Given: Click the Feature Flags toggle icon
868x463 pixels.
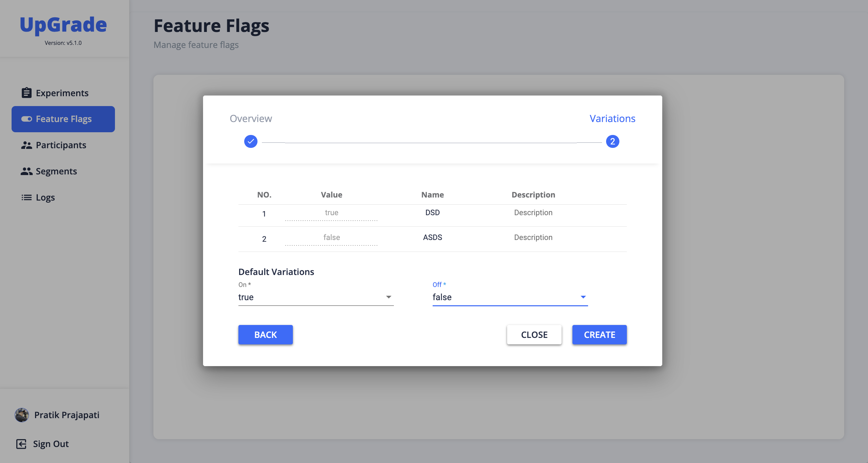Looking at the screenshot, I should click(x=27, y=119).
